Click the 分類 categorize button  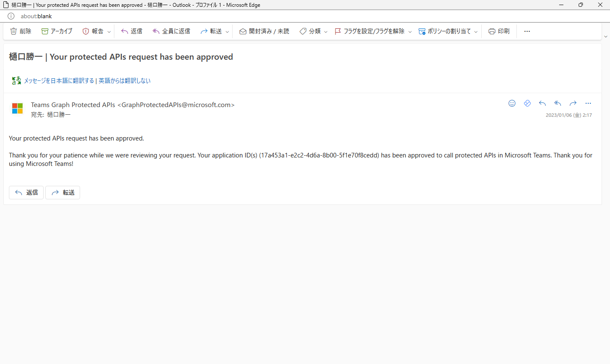pos(310,31)
